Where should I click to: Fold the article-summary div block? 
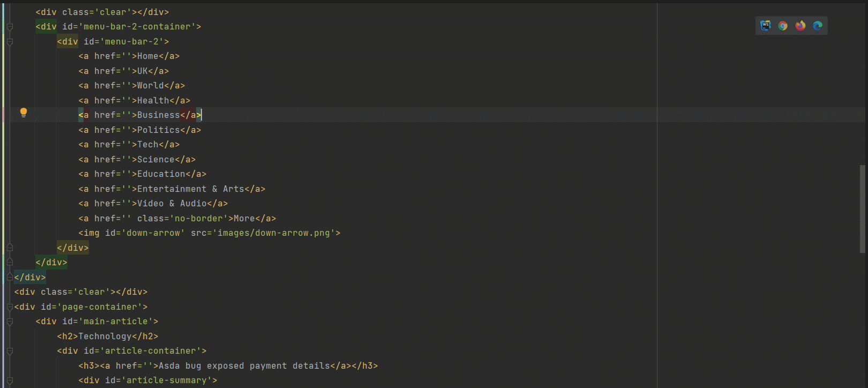click(x=10, y=380)
